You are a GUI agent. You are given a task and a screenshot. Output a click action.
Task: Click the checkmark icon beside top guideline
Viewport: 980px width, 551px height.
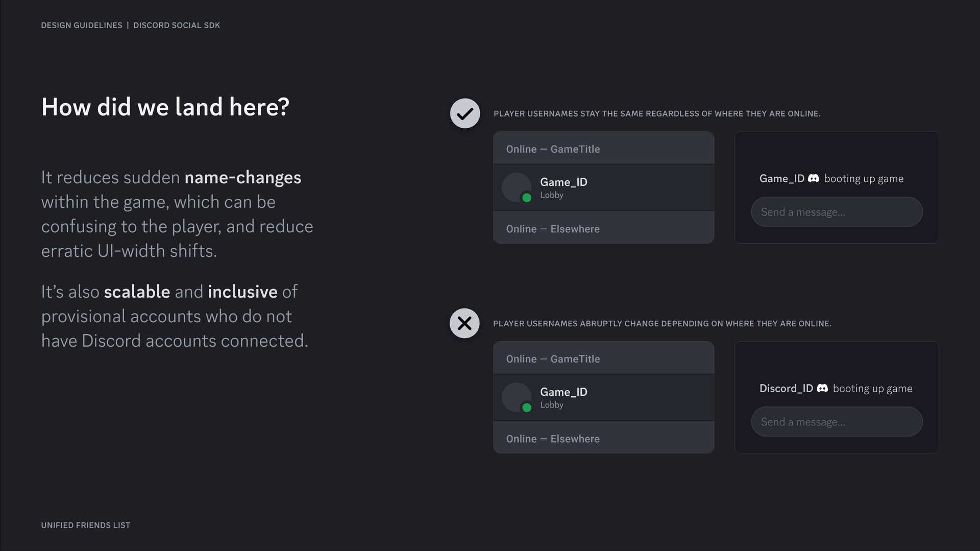(464, 113)
